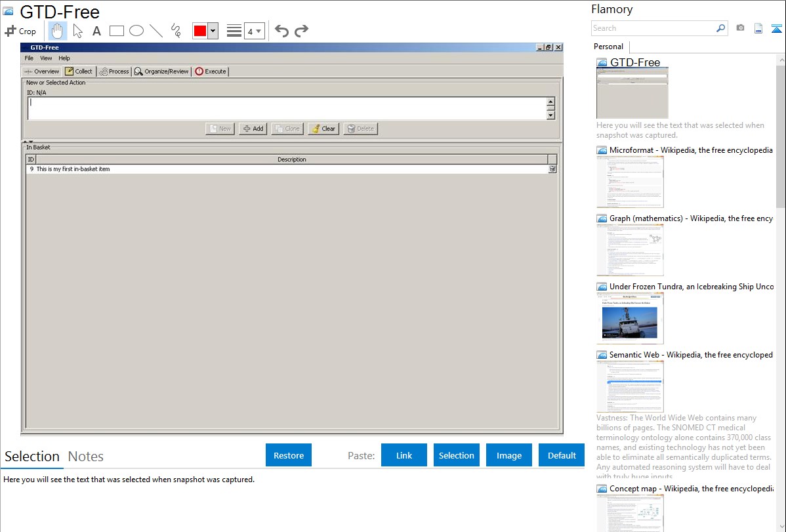Image resolution: width=786 pixels, height=532 pixels.
Task: Click the Graph (mathematics) snapshot thumbnail
Action: point(630,250)
